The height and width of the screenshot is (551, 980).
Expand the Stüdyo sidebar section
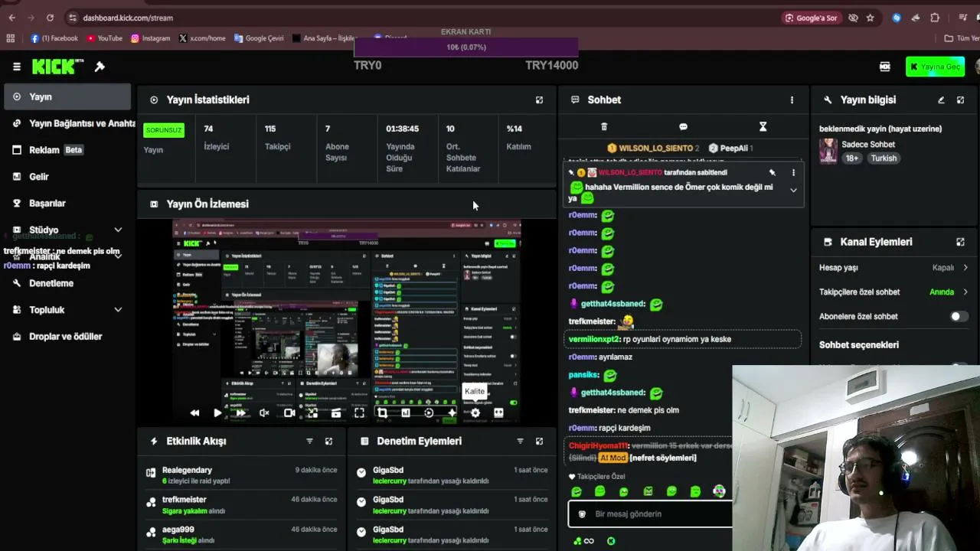click(x=118, y=230)
